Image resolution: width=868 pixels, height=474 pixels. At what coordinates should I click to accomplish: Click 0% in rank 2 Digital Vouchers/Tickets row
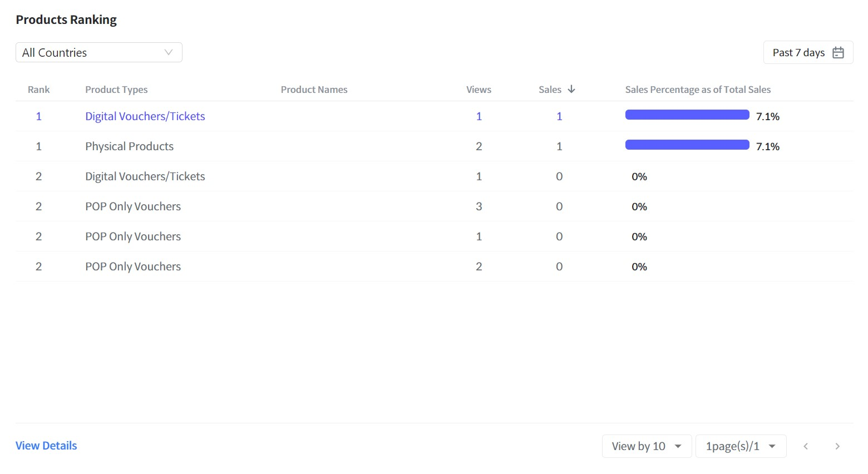tap(639, 176)
